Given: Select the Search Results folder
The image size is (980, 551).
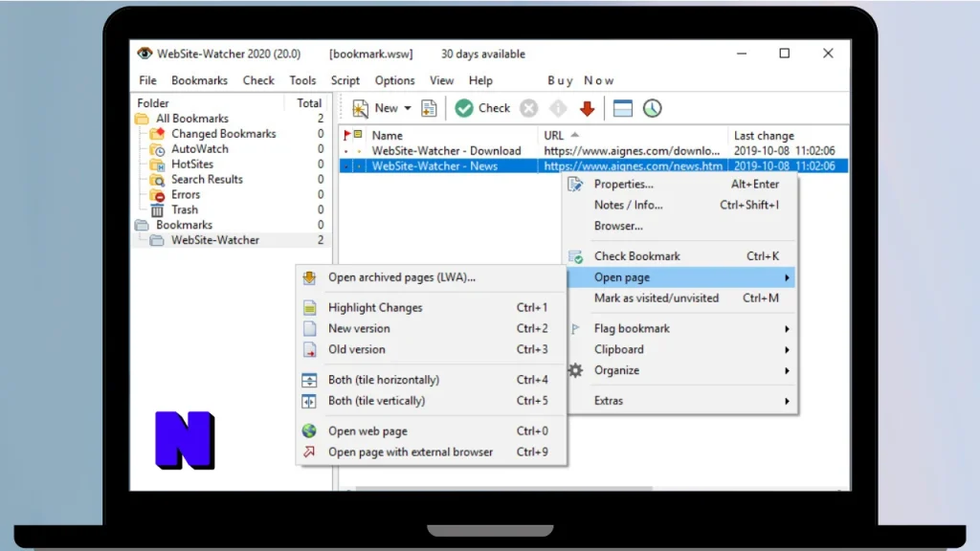Looking at the screenshot, I should coord(207,179).
